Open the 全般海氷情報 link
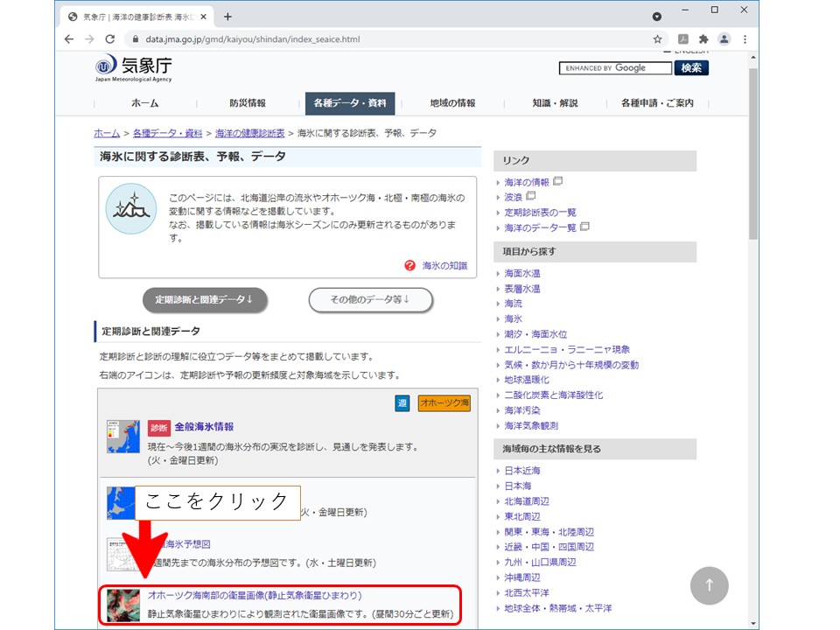Screen dimensions: 840x630 tap(204, 427)
